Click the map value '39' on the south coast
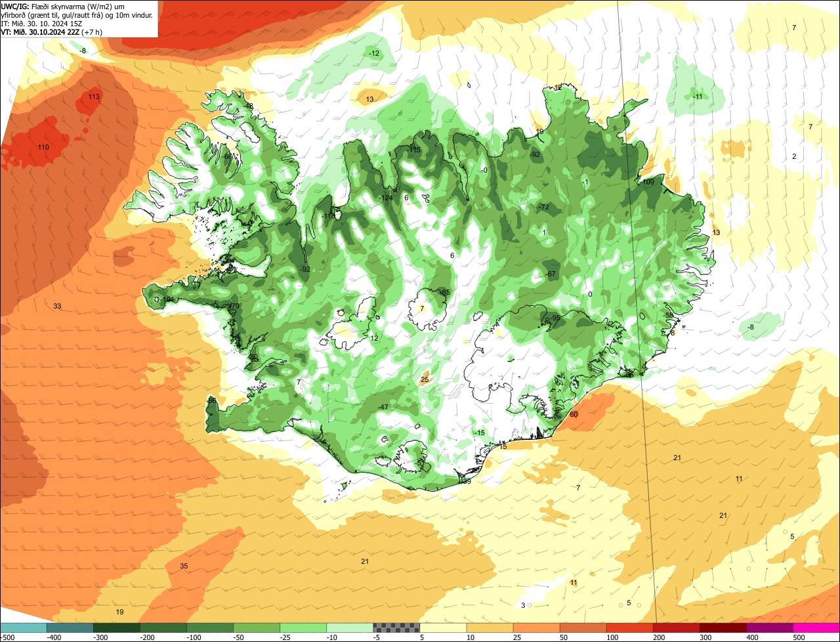The image size is (840, 642). point(467,482)
